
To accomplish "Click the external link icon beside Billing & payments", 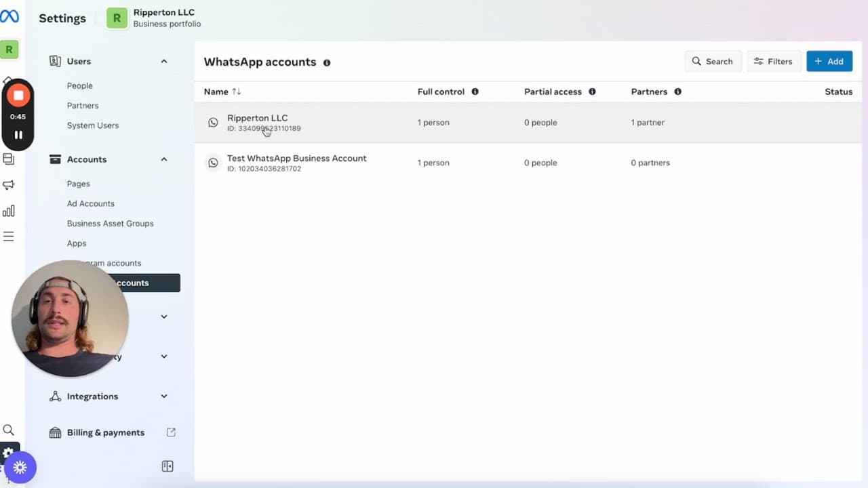I will coord(171,432).
